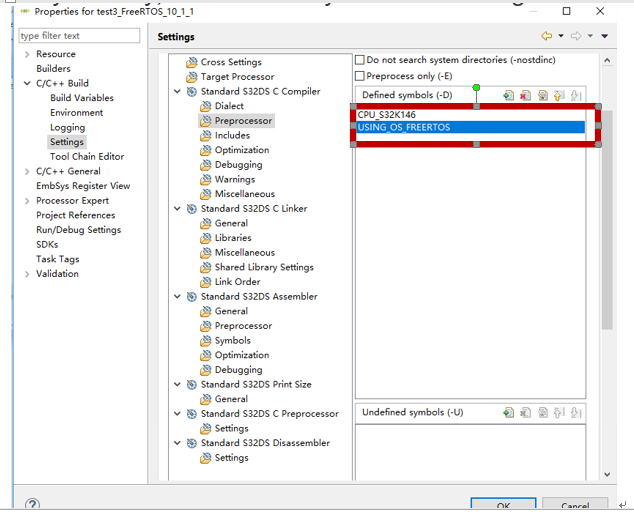Focus the type filter text field
The height and width of the screenshot is (516, 634).
[79, 36]
